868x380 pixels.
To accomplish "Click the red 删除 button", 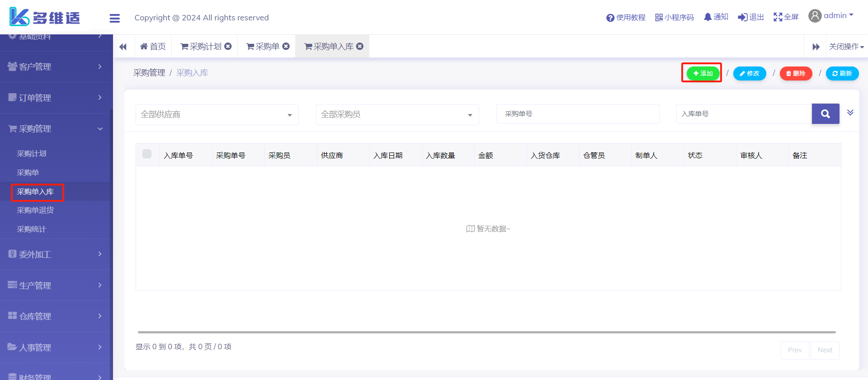I will tap(796, 73).
